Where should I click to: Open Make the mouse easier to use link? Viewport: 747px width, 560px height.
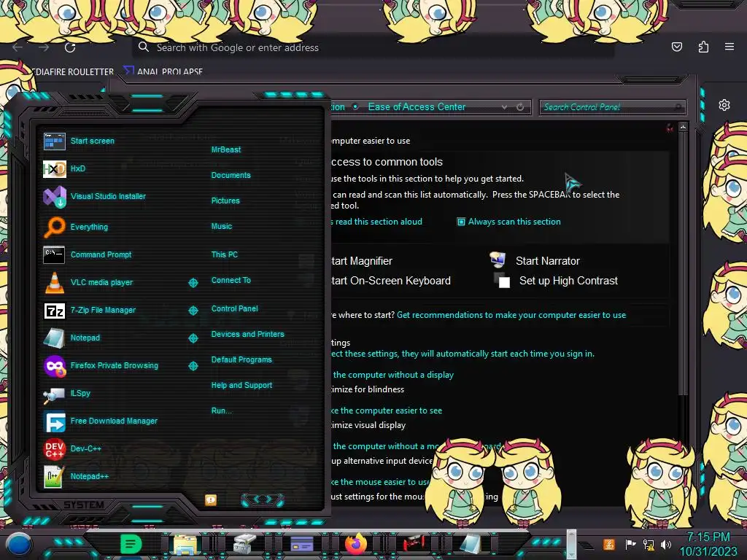point(380,482)
